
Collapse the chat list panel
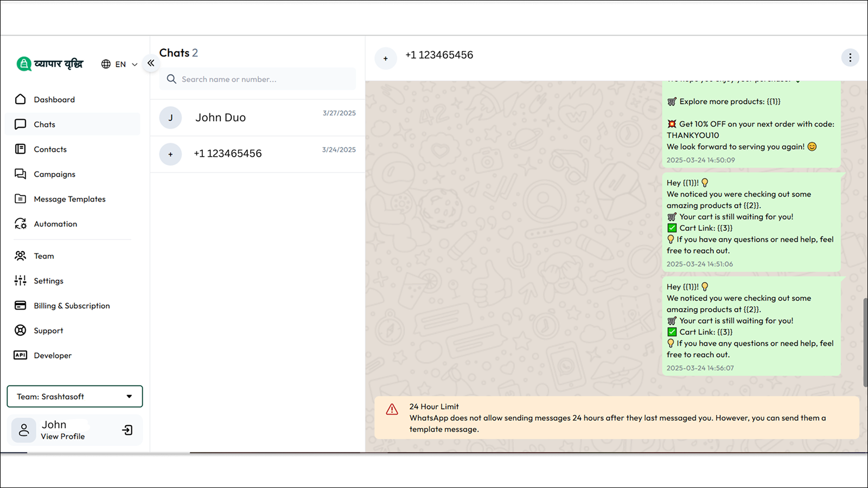coord(151,63)
